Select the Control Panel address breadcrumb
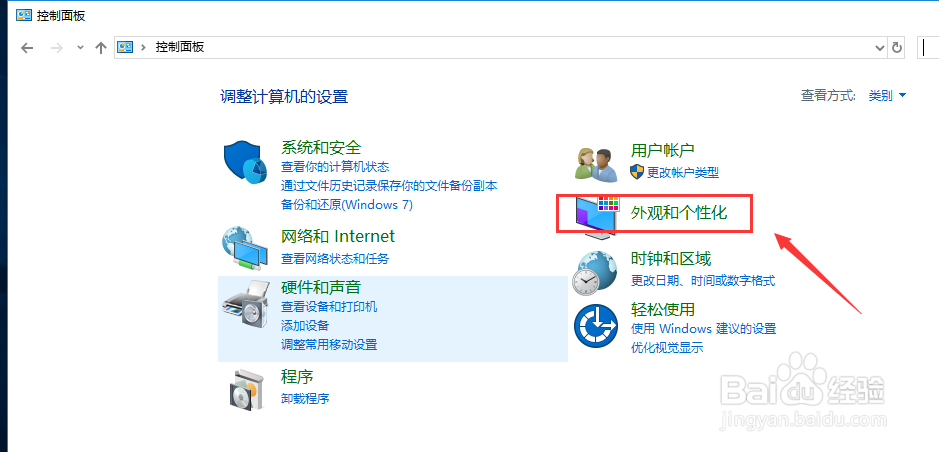Screen dimensions: 939x452 [180, 47]
